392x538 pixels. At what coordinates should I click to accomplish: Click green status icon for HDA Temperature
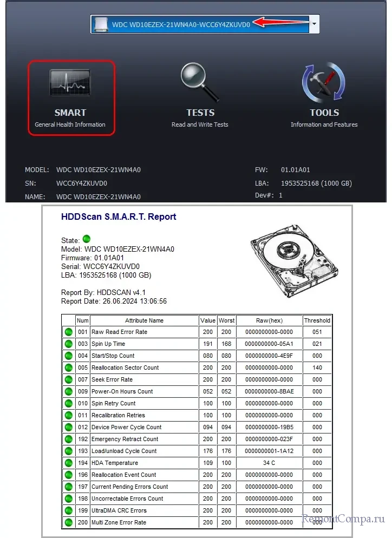[x=69, y=463]
